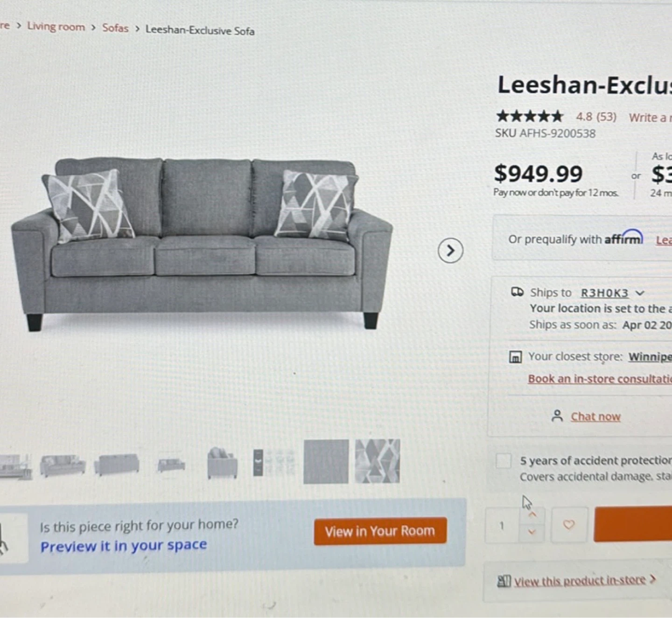Select the solid gray fabric swatch thumbnail
This screenshot has width=672, height=618.
326,461
